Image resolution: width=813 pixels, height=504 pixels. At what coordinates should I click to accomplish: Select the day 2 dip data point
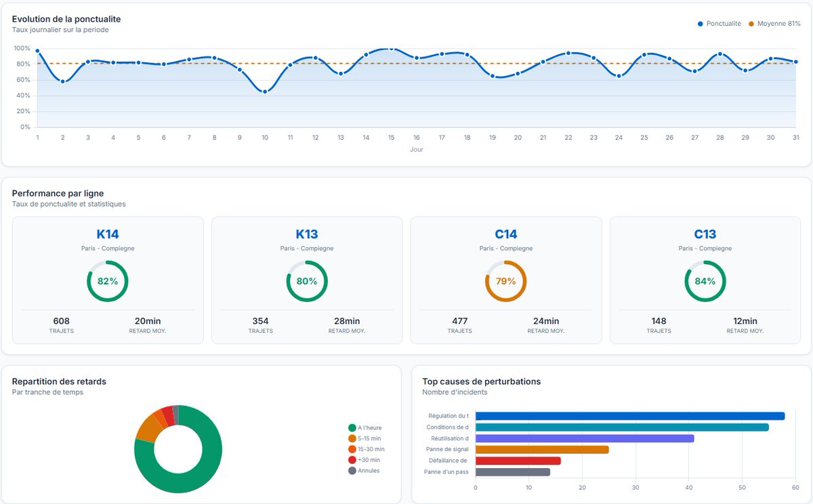coord(62,81)
